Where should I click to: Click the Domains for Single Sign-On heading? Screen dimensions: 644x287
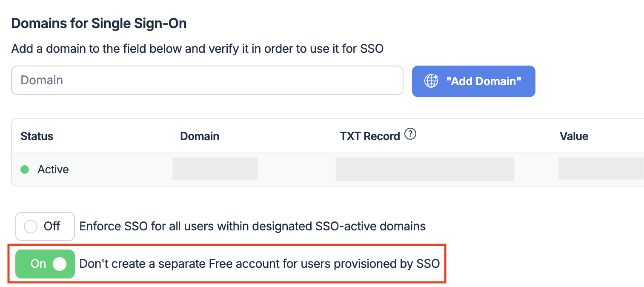point(99,23)
